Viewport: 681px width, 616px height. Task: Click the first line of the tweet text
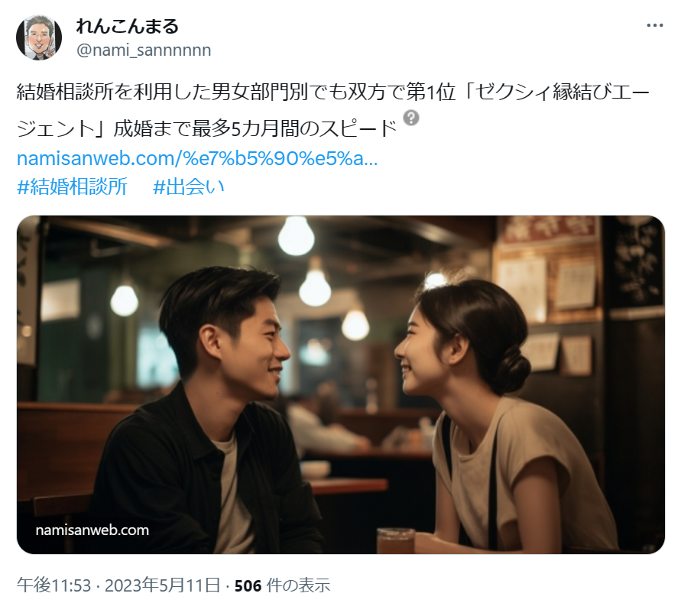click(333, 92)
